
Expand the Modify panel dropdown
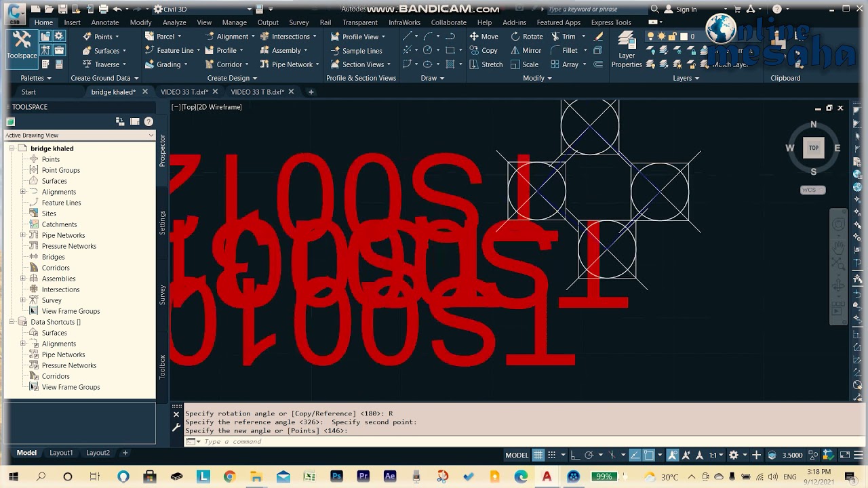(537, 78)
